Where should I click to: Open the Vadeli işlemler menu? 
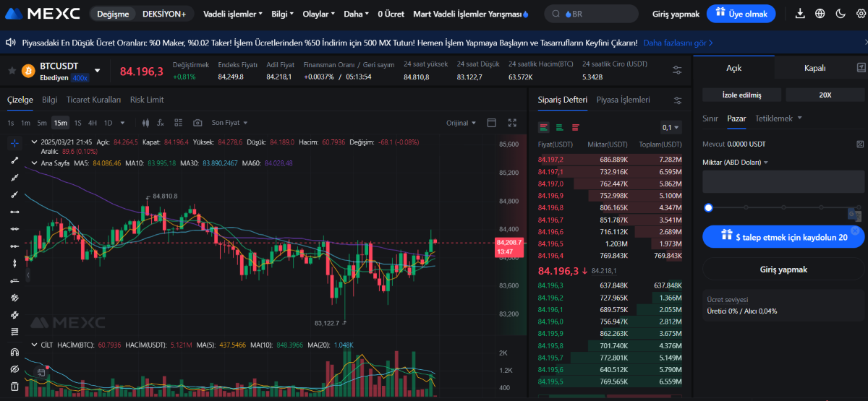click(x=233, y=14)
